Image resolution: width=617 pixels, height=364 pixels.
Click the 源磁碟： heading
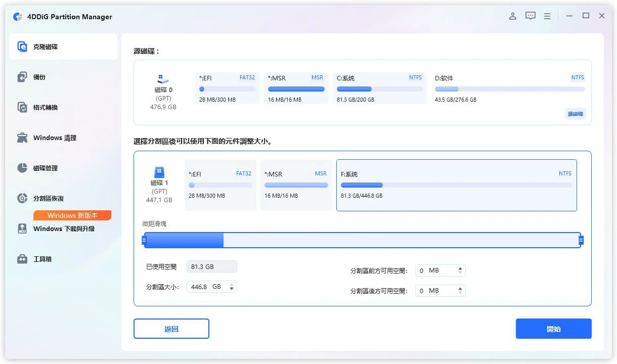[x=147, y=52]
